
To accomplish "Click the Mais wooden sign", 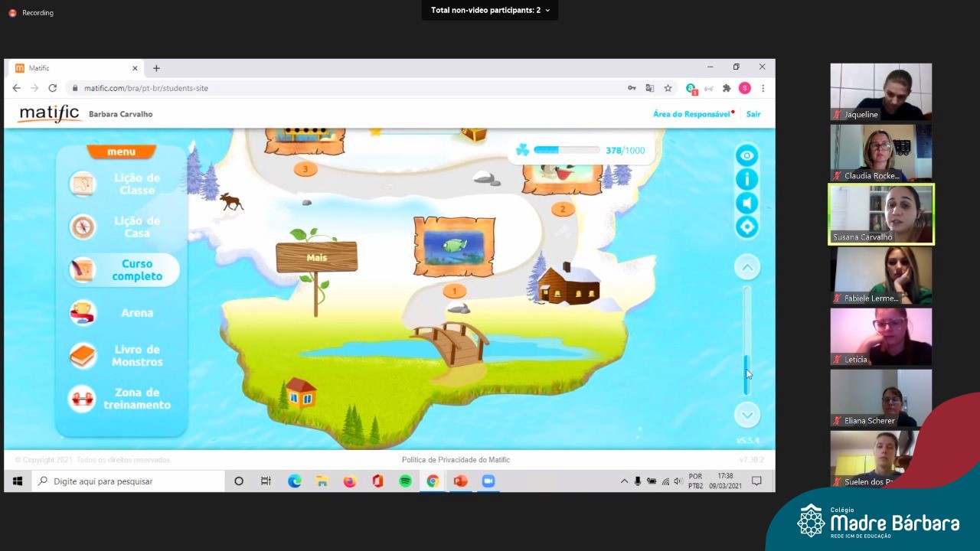I will pyautogui.click(x=316, y=258).
